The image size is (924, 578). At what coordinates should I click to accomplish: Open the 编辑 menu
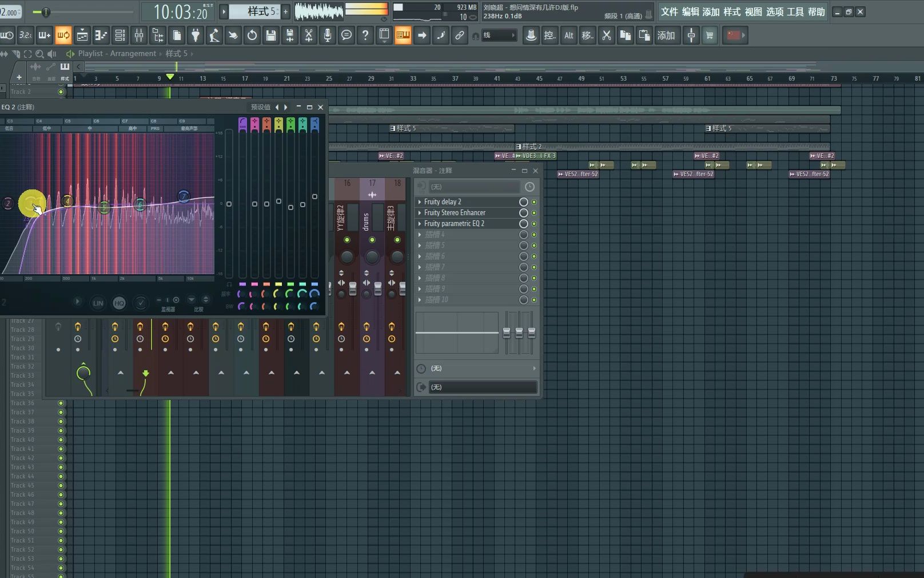690,11
